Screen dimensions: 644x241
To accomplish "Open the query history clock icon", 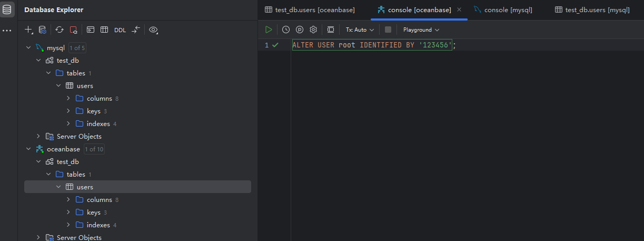I will click(285, 30).
